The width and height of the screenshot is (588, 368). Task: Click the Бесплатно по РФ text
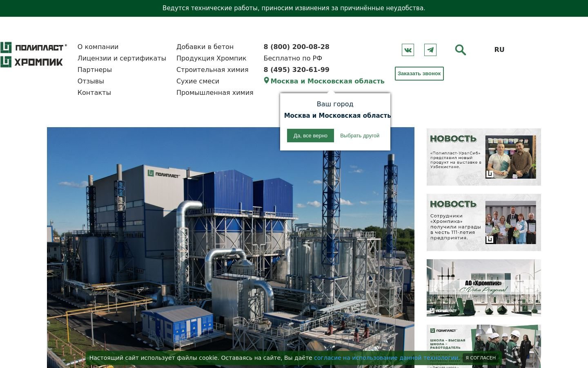click(293, 58)
